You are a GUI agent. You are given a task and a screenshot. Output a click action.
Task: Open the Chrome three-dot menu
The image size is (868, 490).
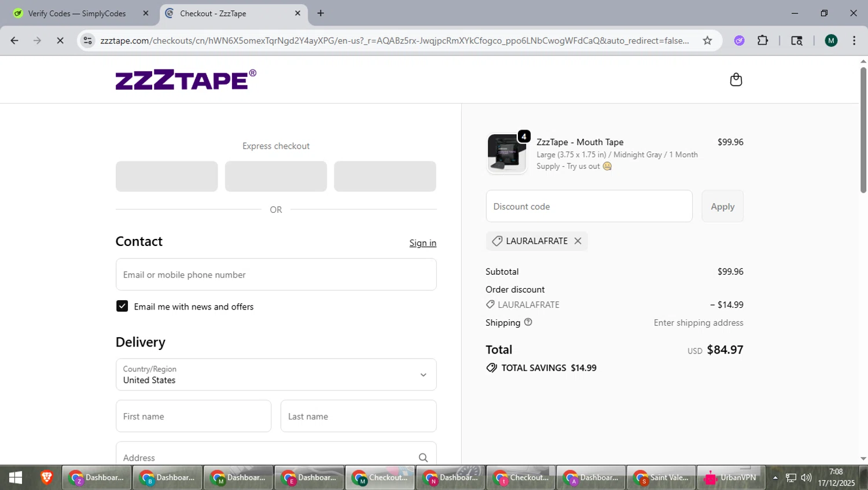click(854, 40)
